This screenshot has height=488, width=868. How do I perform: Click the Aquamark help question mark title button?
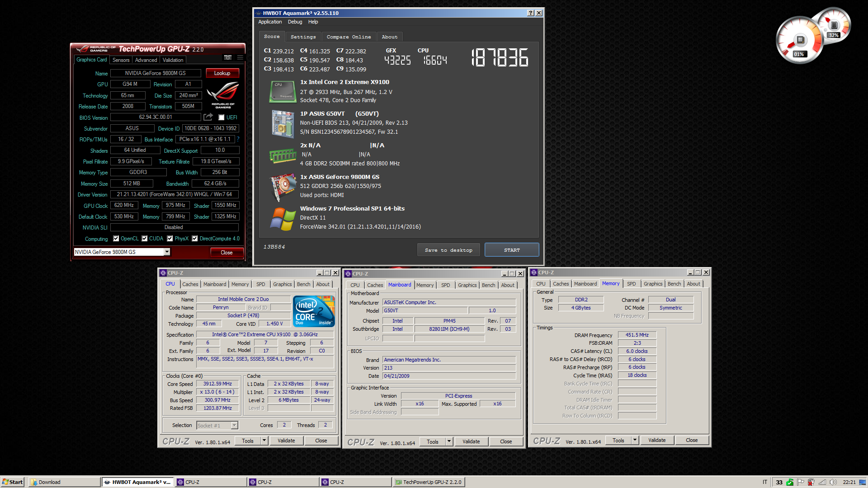tap(531, 13)
